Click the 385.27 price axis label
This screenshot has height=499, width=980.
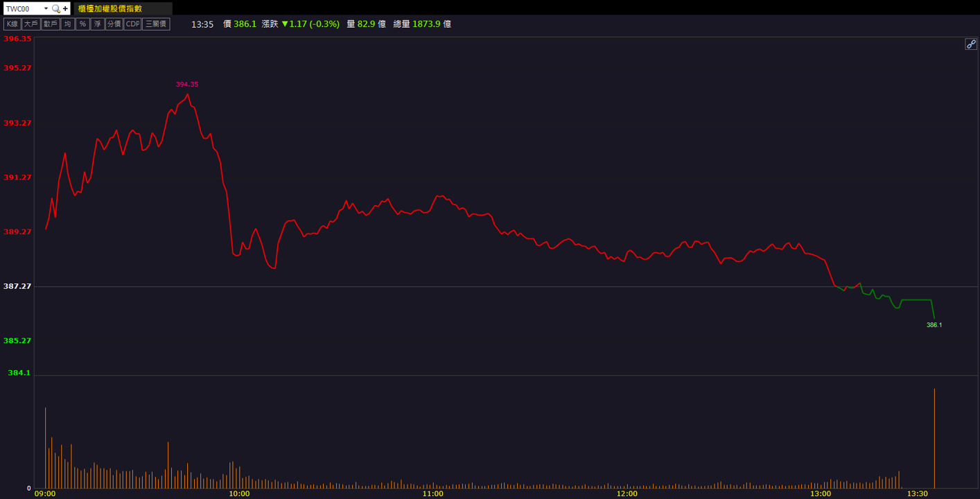click(17, 341)
